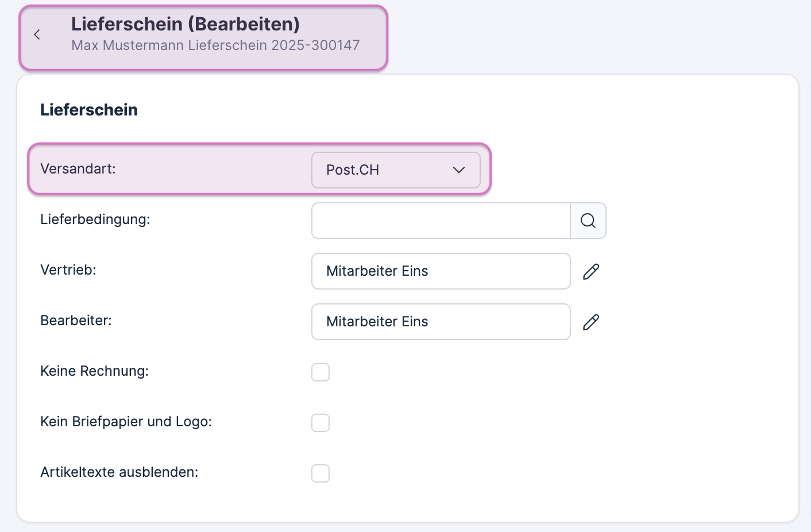Click the chevron on the Versandart field

tap(458, 170)
